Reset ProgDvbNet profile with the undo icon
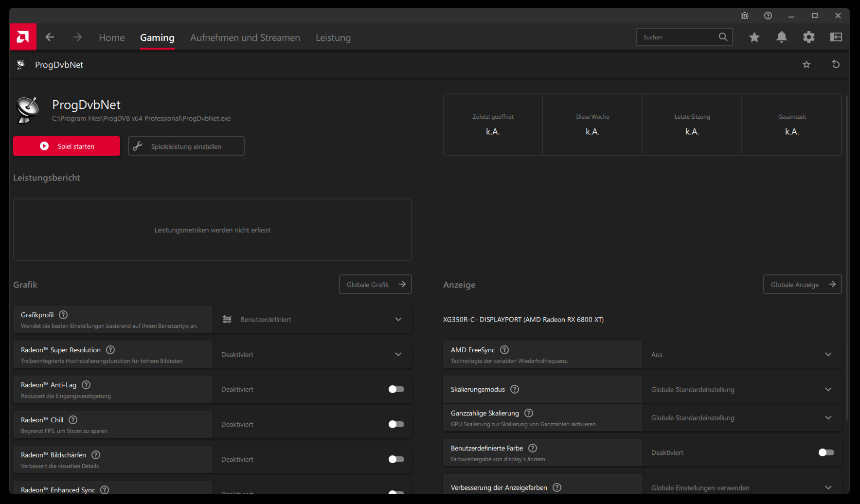The height and width of the screenshot is (504, 860). click(x=836, y=64)
